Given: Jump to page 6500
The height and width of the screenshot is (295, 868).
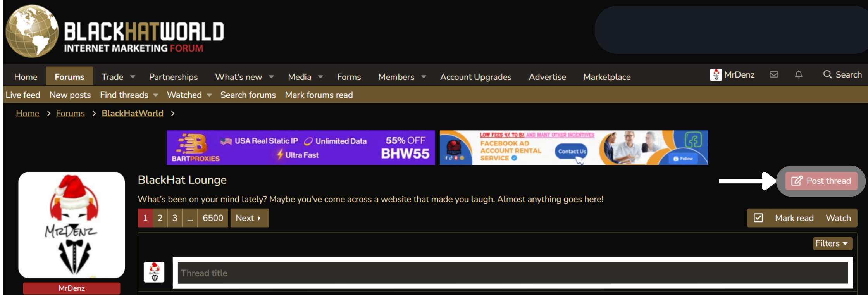Looking at the screenshot, I should tap(213, 218).
